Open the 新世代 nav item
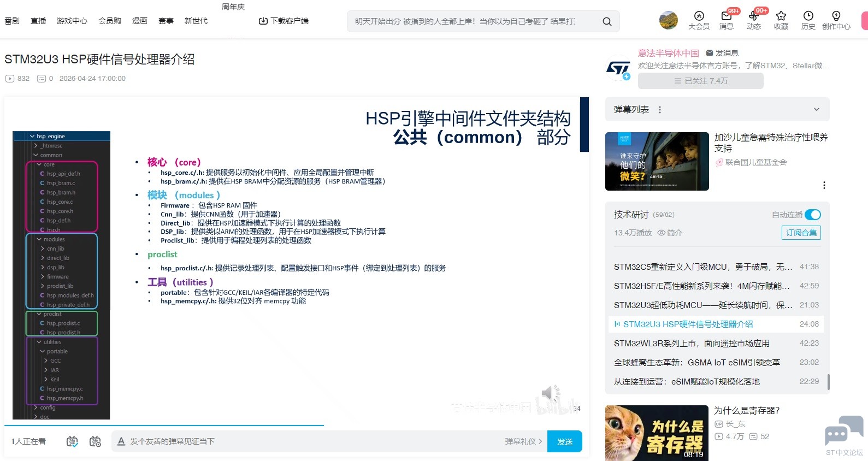The image size is (868, 461). (x=196, y=21)
